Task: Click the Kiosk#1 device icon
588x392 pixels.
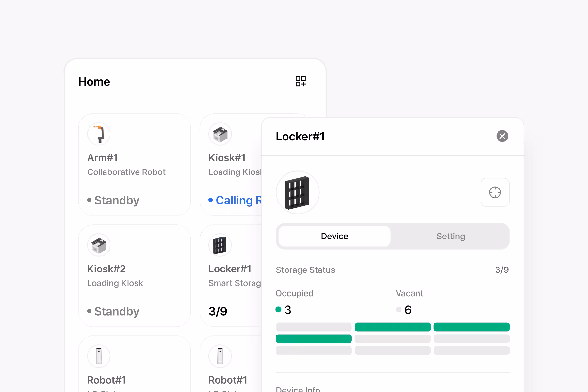Action: tap(220, 134)
